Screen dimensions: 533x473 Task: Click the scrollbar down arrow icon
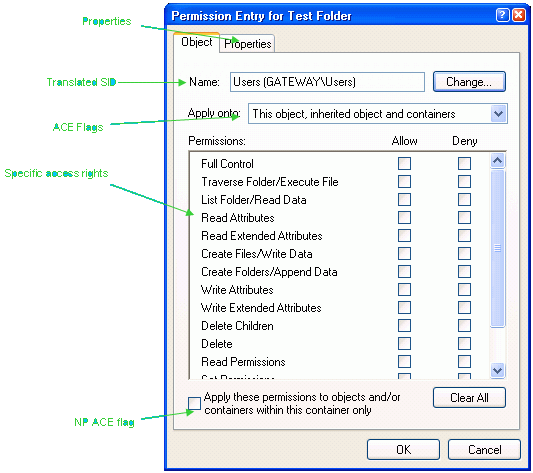498,370
